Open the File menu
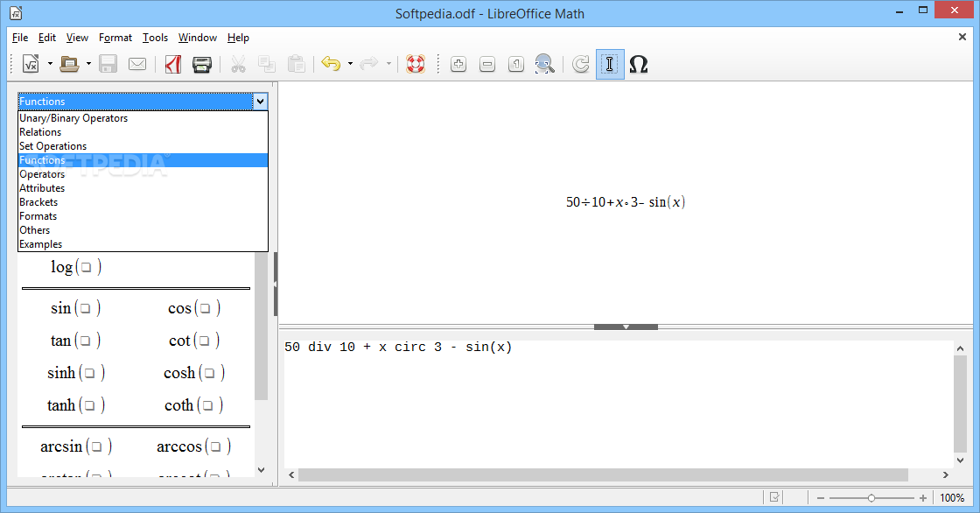Screen dimensions: 980x513 [20, 38]
